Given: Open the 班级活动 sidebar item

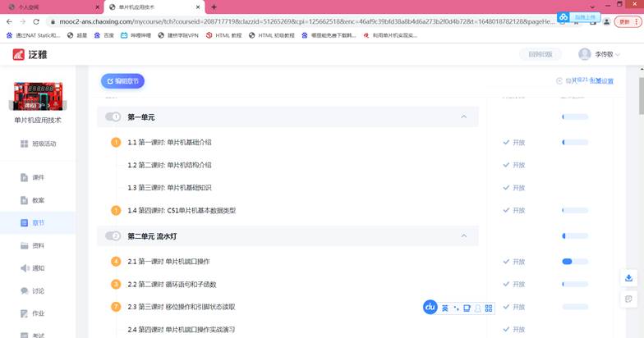Looking at the screenshot, I should point(38,144).
